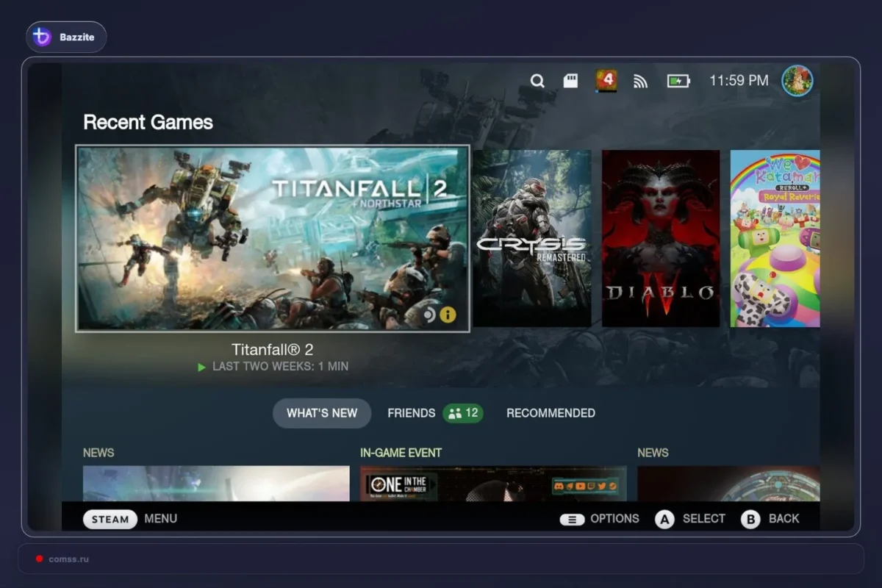The height and width of the screenshot is (588, 882).
Task: Click the wireless network status icon
Action: tap(640, 81)
